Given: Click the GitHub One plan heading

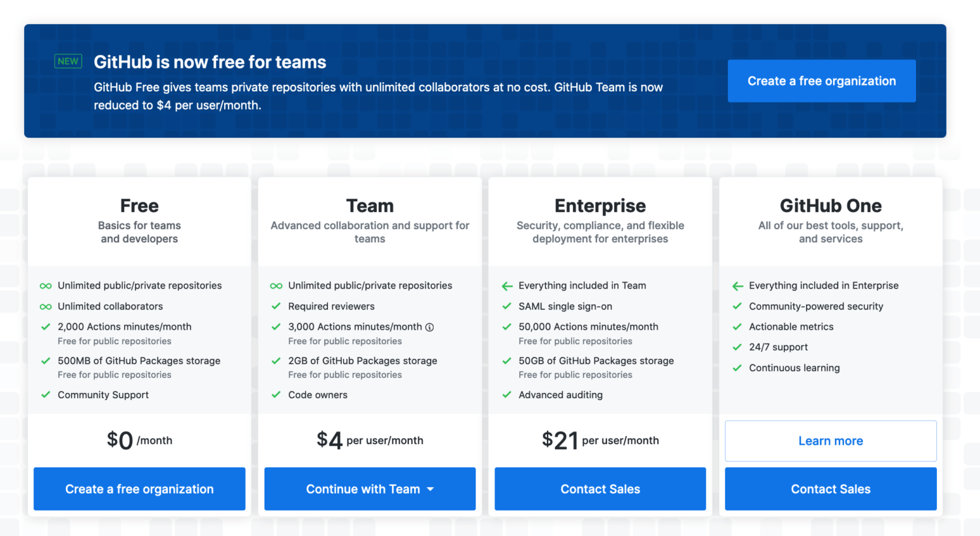Looking at the screenshot, I should (830, 206).
